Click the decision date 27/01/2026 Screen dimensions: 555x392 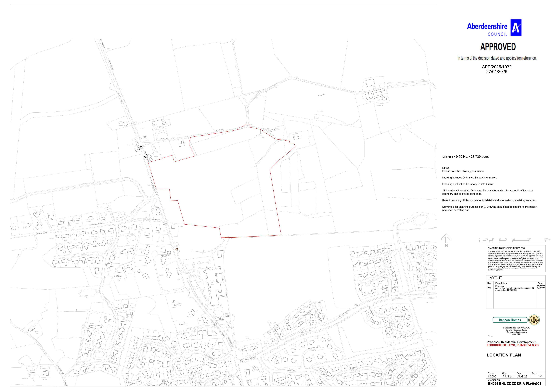[x=496, y=72]
